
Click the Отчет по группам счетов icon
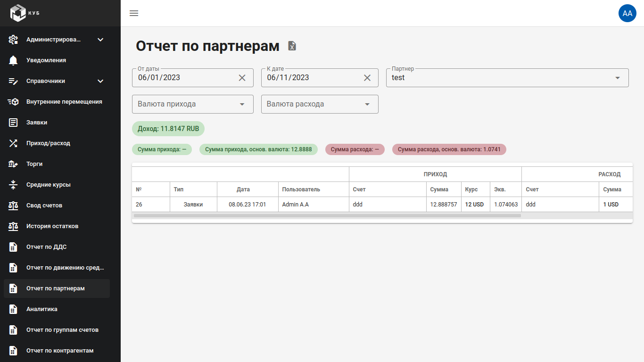(13, 330)
